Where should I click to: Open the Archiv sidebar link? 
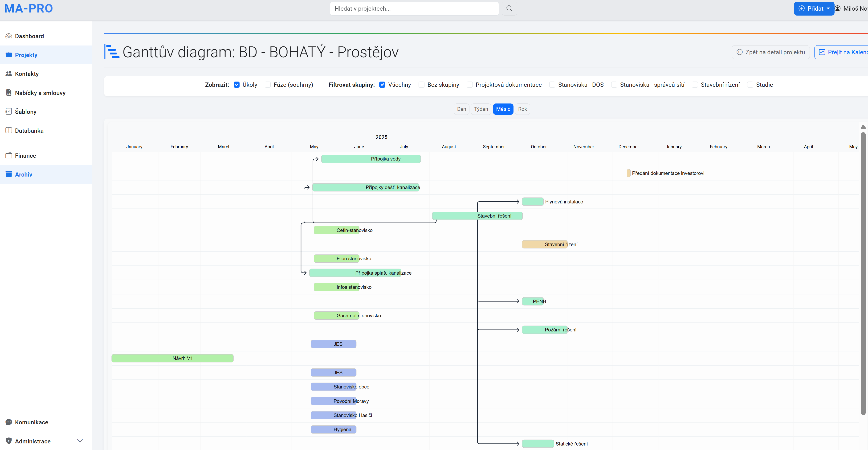click(x=24, y=174)
